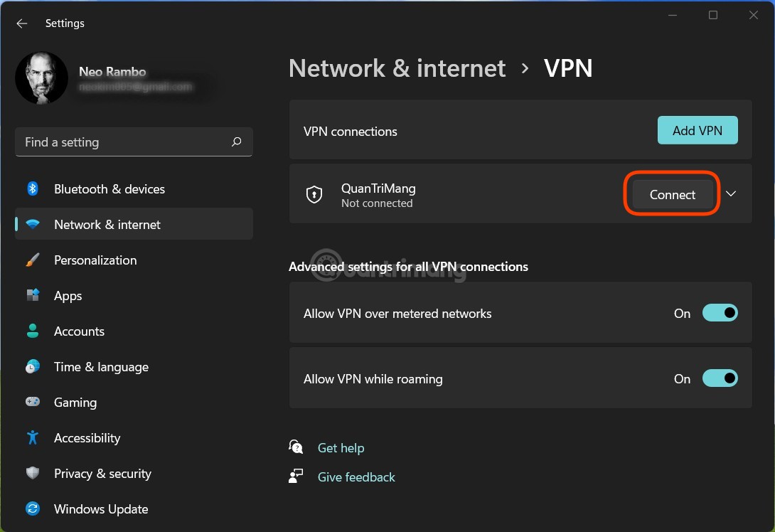Go to Accounts settings

pos(134,331)
